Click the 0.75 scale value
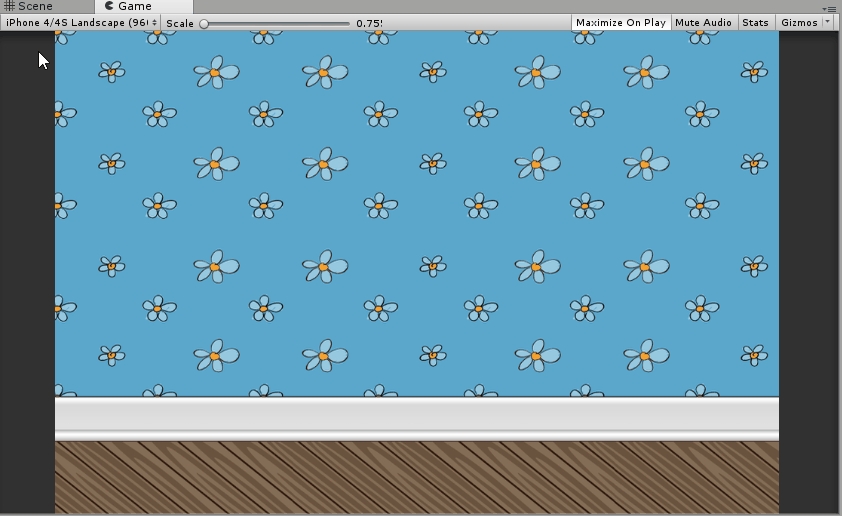This screenshot has height=516, width=842. tap(368, 23)
